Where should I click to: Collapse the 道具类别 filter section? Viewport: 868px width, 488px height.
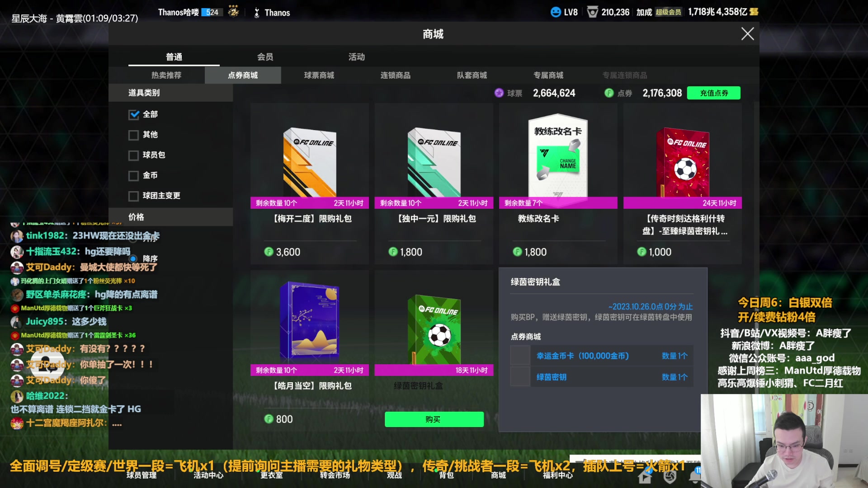(x=172, y=93)
